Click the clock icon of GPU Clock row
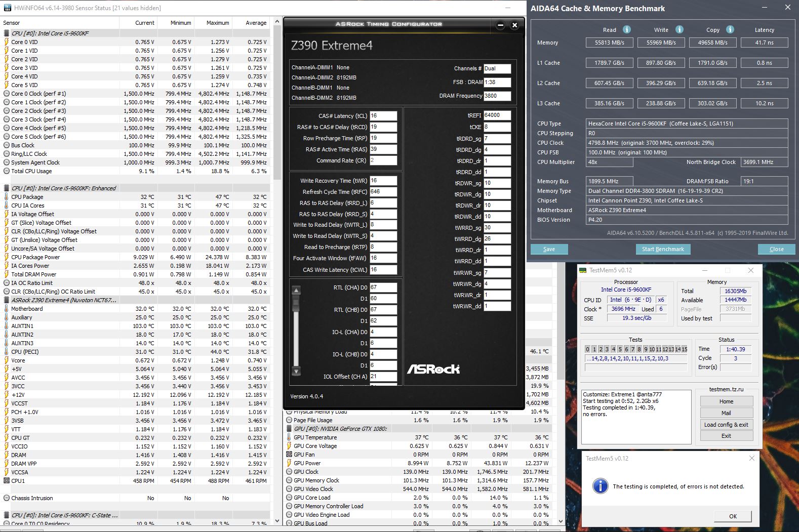This screenshot has width=799, height=532. click(289, 472)
